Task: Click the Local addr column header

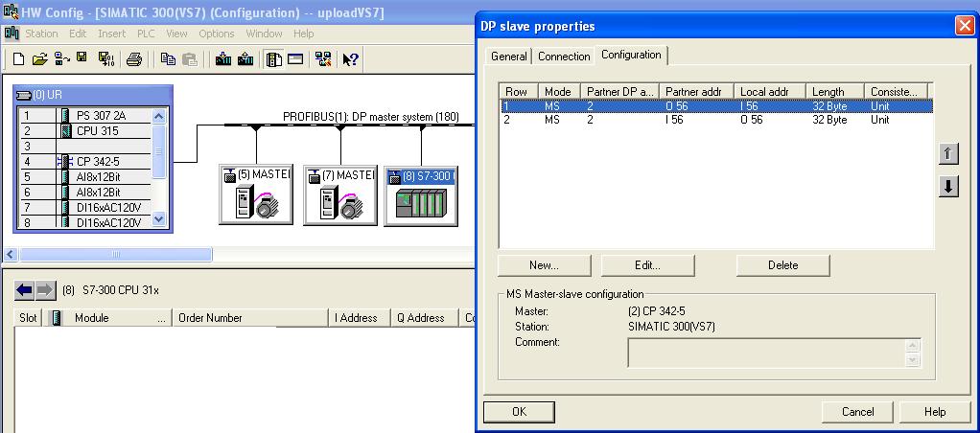Action: click(x=769, y=92)
